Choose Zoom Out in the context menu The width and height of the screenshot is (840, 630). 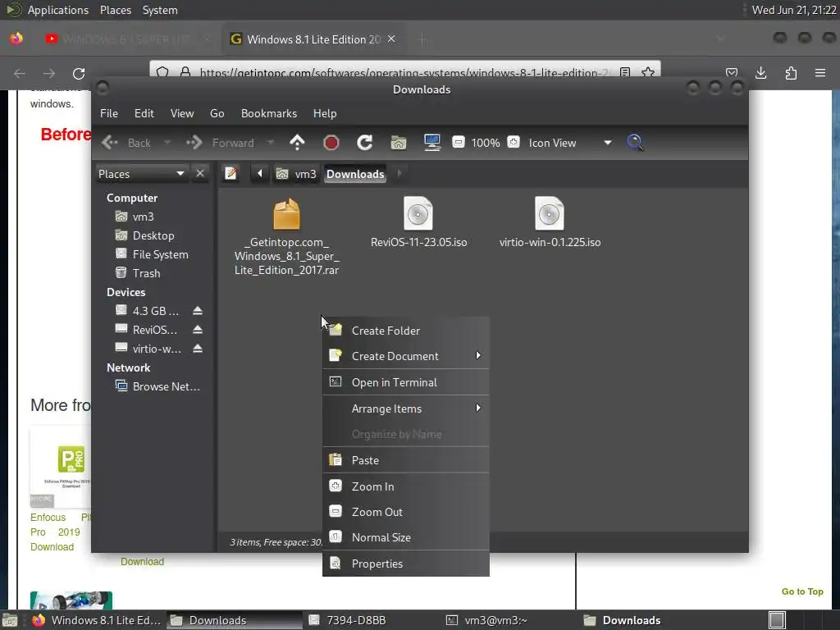tap(406, 512)
